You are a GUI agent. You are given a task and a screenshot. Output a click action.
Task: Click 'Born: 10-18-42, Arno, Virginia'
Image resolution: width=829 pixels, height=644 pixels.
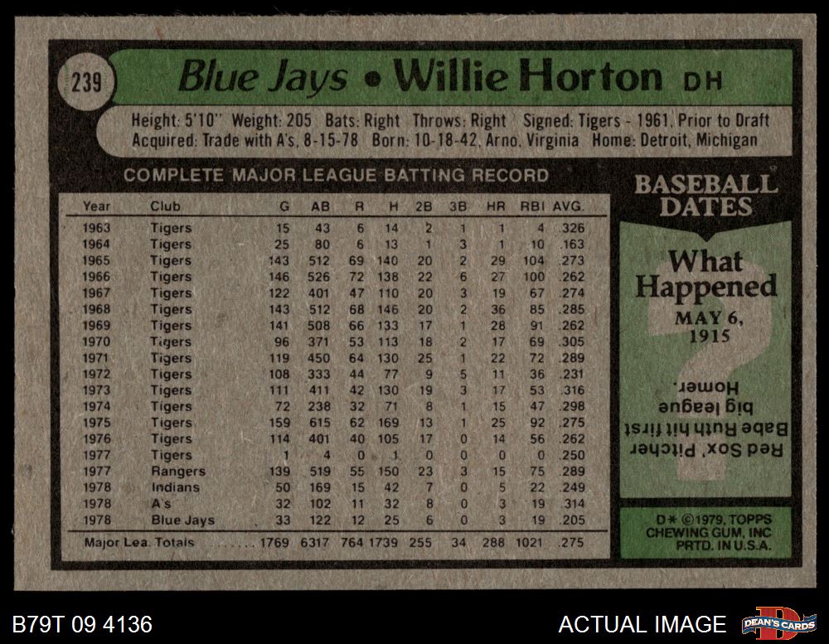pos(475,141)
